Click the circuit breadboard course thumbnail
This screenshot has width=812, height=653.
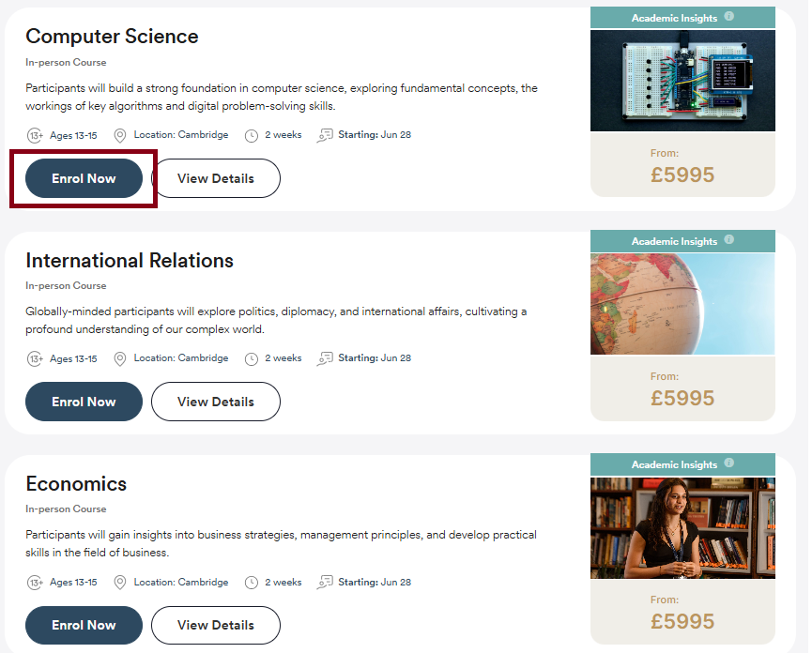[682, 80]
